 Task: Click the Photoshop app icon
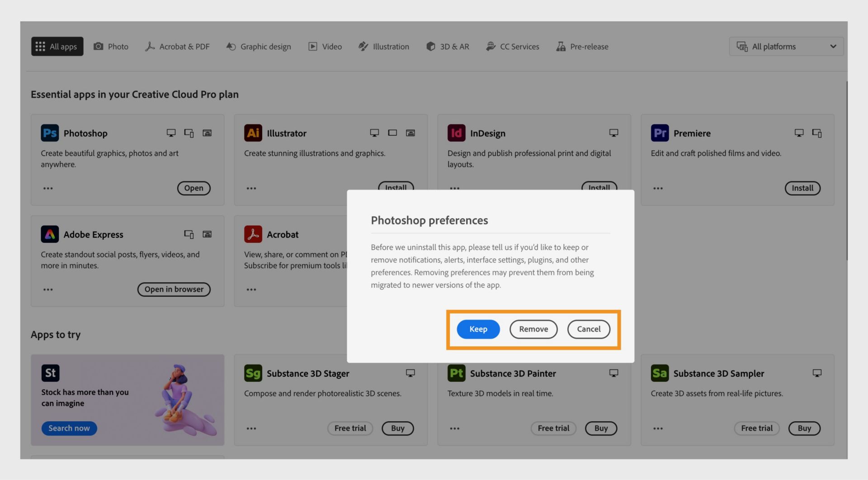(50, 133)
